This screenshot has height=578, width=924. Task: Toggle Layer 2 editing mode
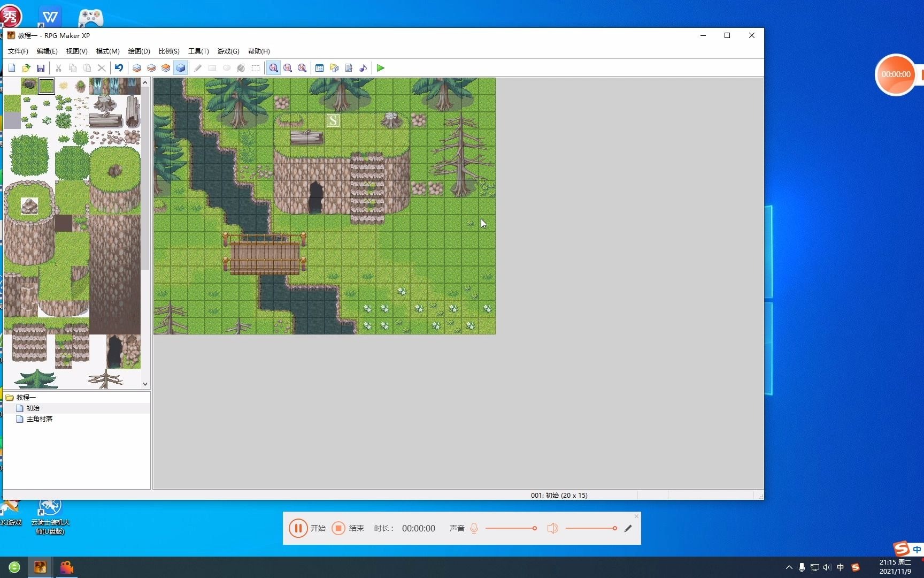coord(151,68)
